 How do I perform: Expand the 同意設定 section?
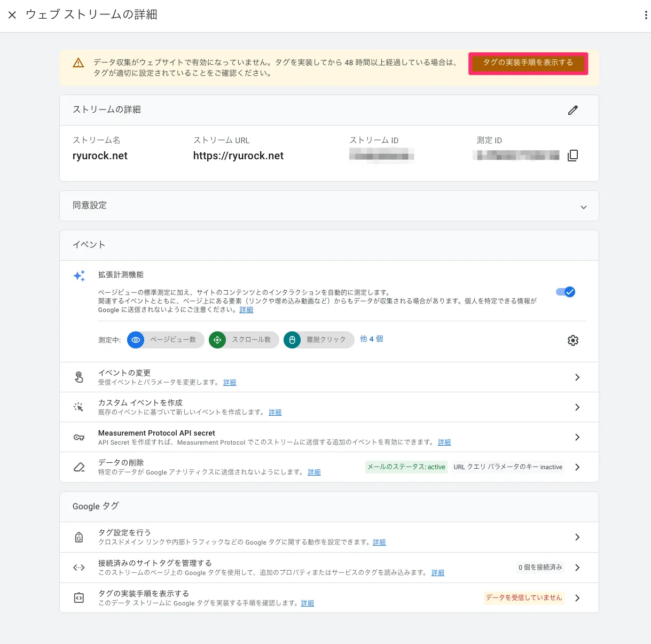[583, 207]
